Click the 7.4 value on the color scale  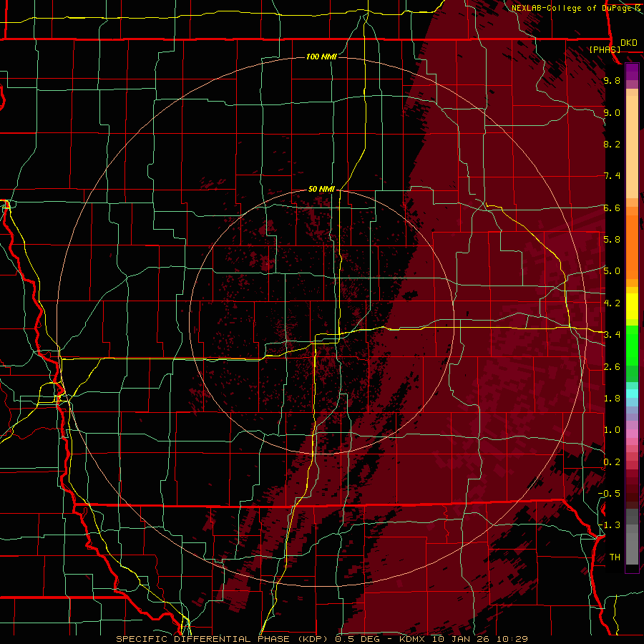[x=612, y=176]
